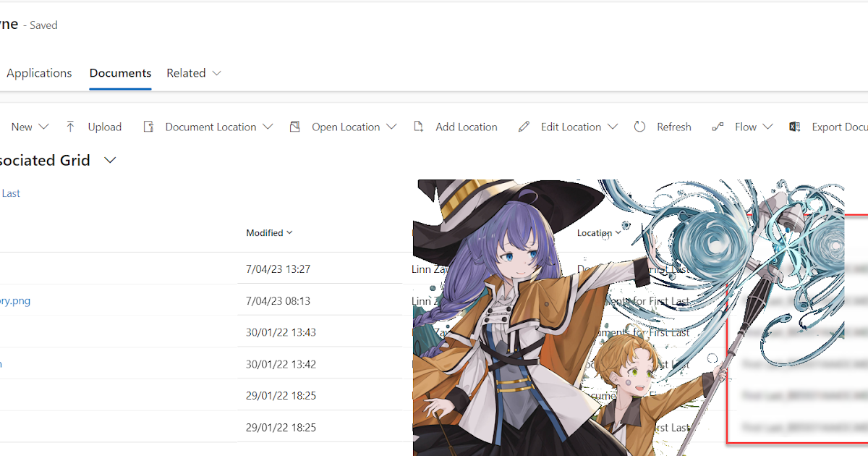
Task: Expand the Open Location dropdown arrow
Action: click(391, 127)
